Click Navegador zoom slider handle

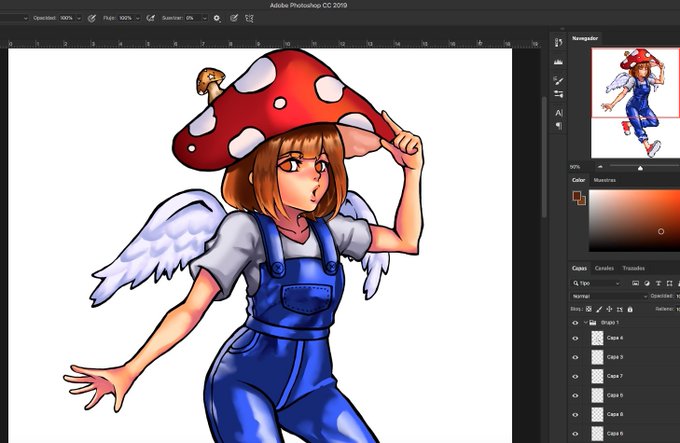point(640,168)
